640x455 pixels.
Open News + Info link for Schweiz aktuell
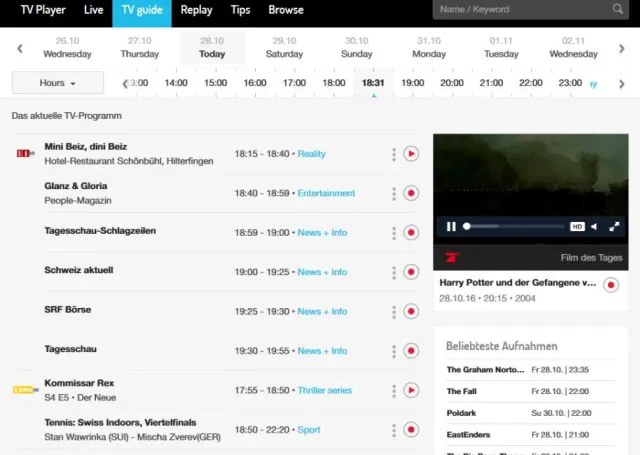[x=322, y=272]
